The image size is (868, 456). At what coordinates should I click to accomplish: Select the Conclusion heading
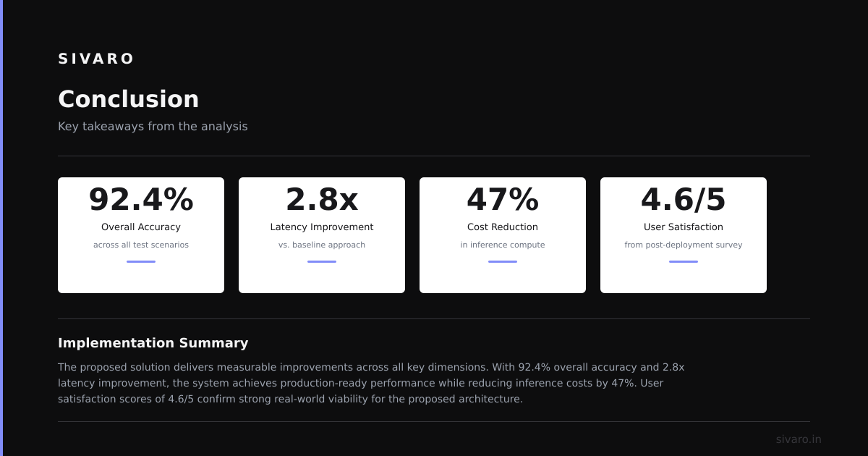(x=128, y=99)
